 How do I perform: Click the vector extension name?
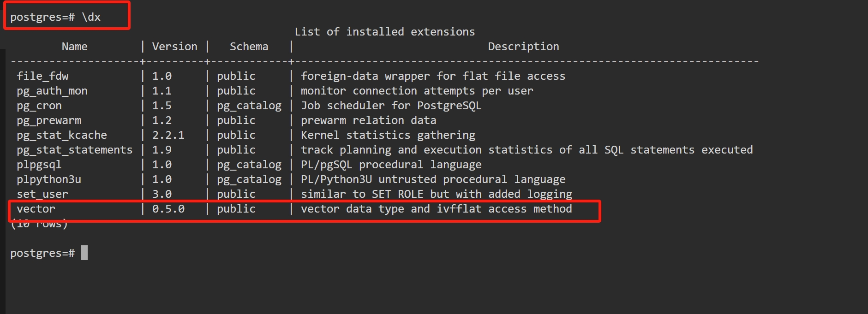click(x=36, y=209)
